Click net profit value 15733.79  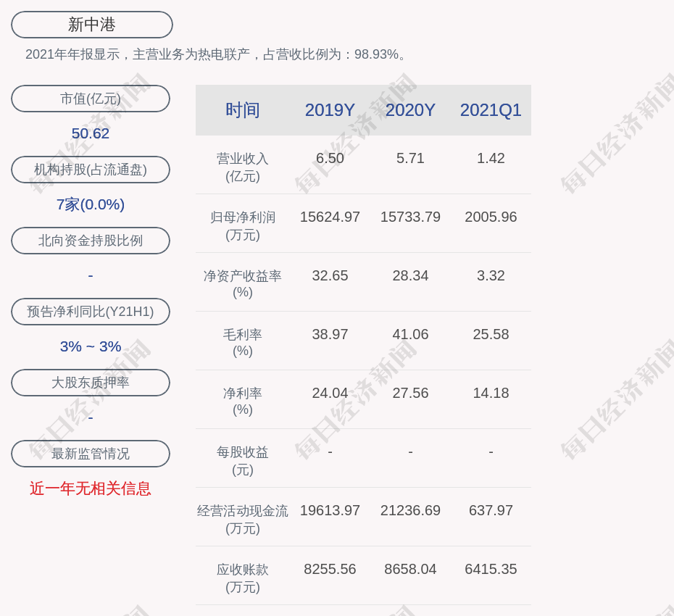(410, 217)
